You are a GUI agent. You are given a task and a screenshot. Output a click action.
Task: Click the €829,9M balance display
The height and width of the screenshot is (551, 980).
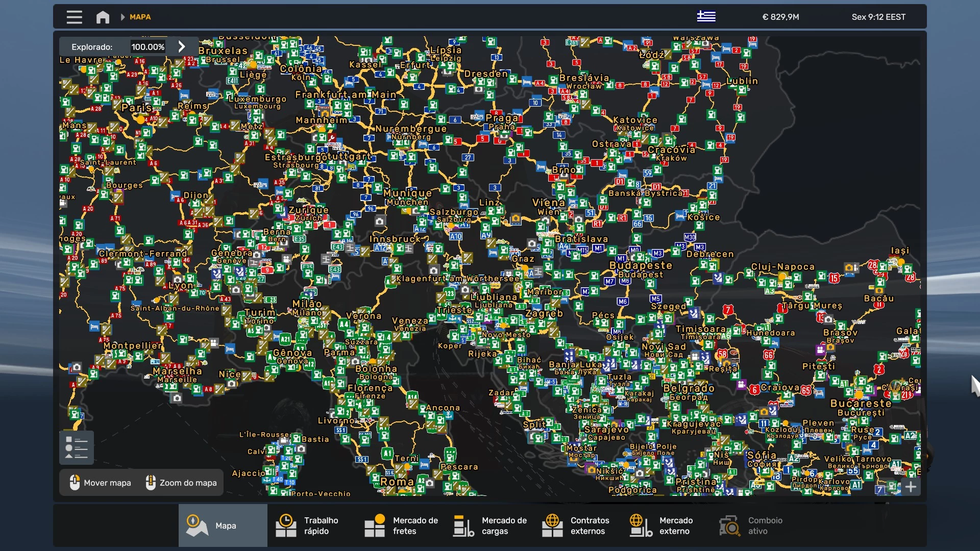[780, 17]
